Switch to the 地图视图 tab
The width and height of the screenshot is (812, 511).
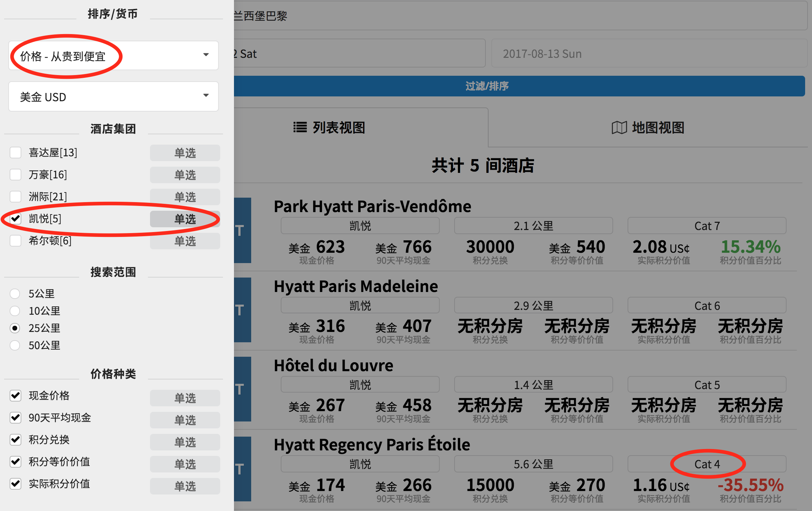(648, 127)
